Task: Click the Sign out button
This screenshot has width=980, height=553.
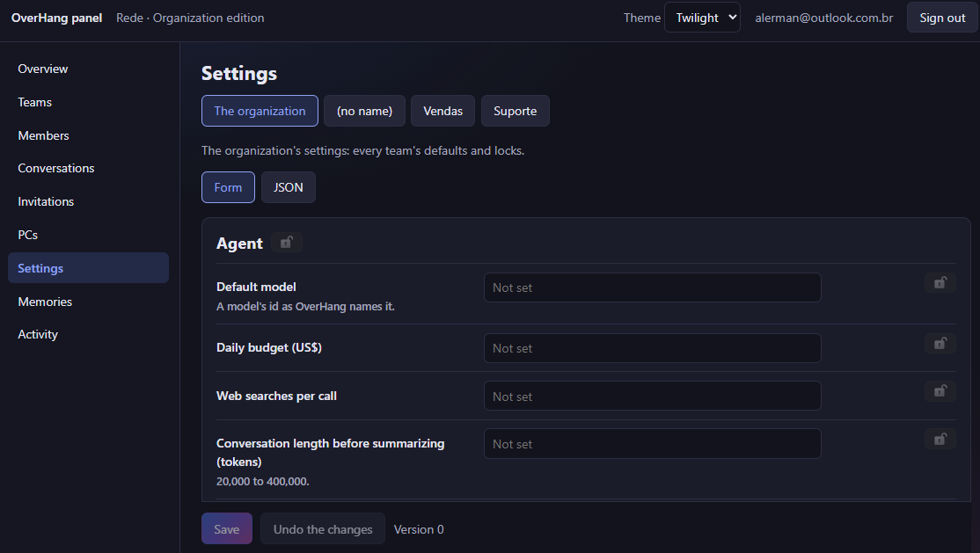Action: click(942, 18)
